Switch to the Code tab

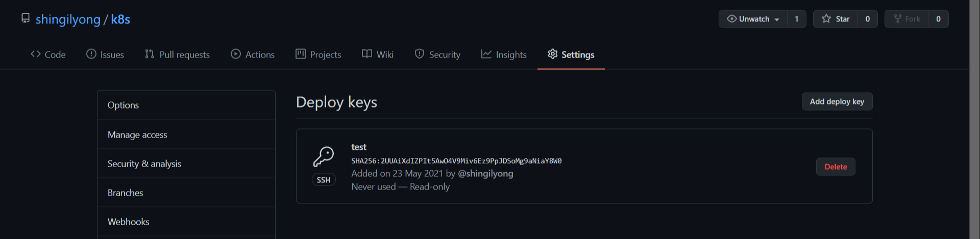point(48,55)
